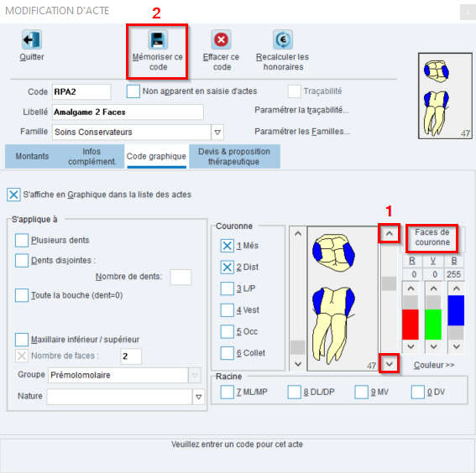Uncheck the 1 Més crown face
This screenshot has width=476, height=473.
(x=227, y=246)
